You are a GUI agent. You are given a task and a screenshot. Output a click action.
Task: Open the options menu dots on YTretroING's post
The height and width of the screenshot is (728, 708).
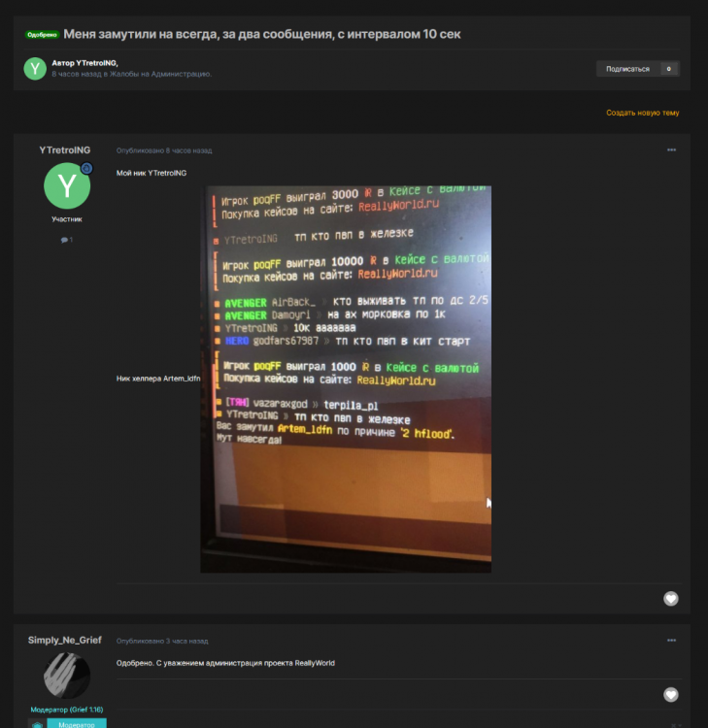671,149
